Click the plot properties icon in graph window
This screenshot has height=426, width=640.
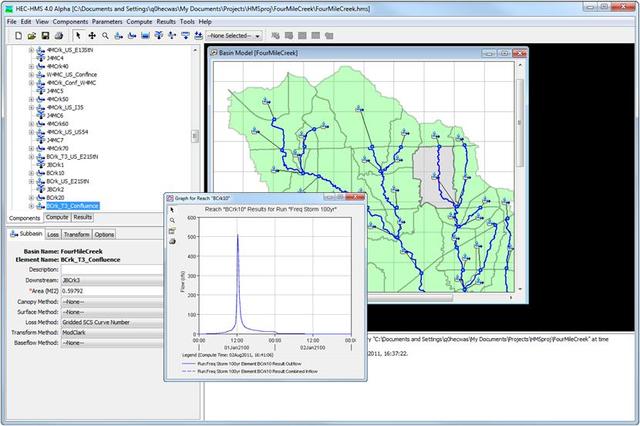point(172,231)
